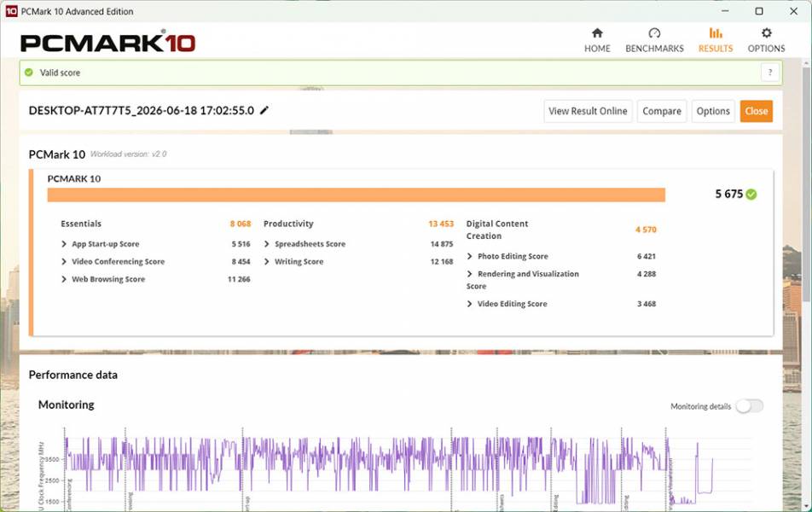Click the PCMARK 10 logo

pyautogui.click(x=107, y=43)
